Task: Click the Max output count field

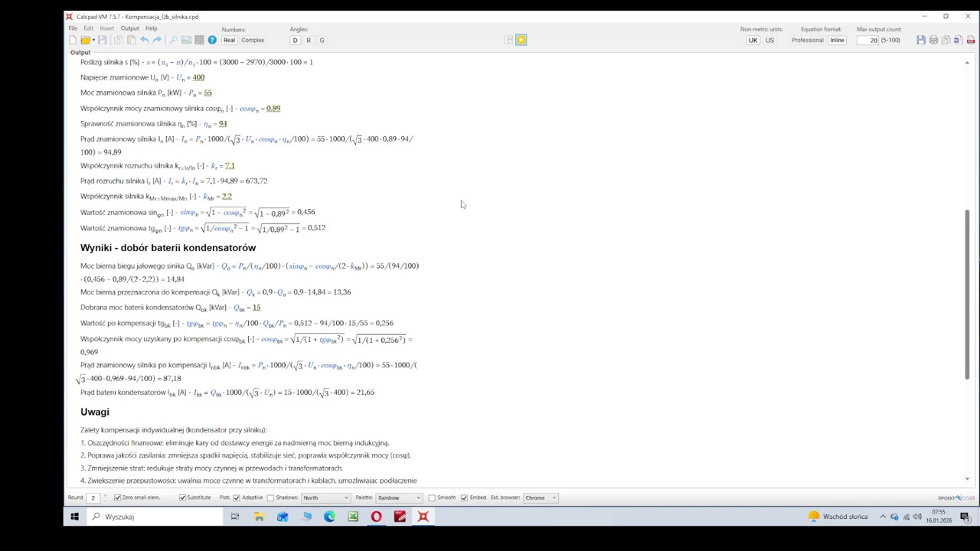Action: 867,40
